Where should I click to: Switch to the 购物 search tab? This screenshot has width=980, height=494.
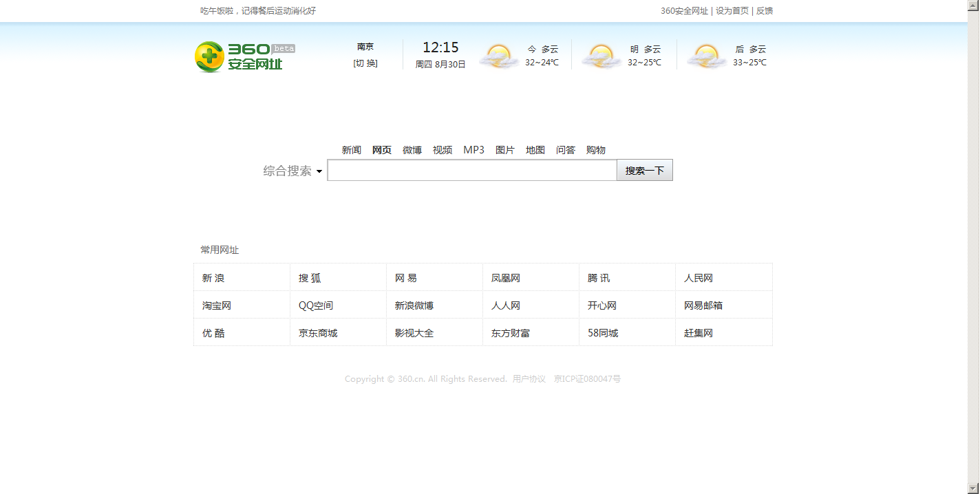point(596,150)
